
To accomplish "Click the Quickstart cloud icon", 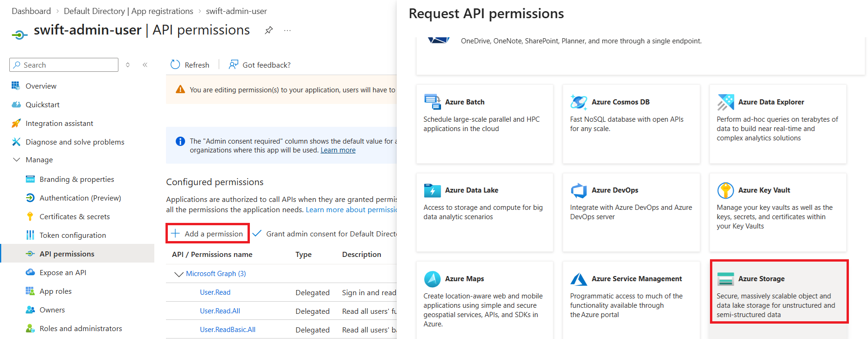I will 16,104.
